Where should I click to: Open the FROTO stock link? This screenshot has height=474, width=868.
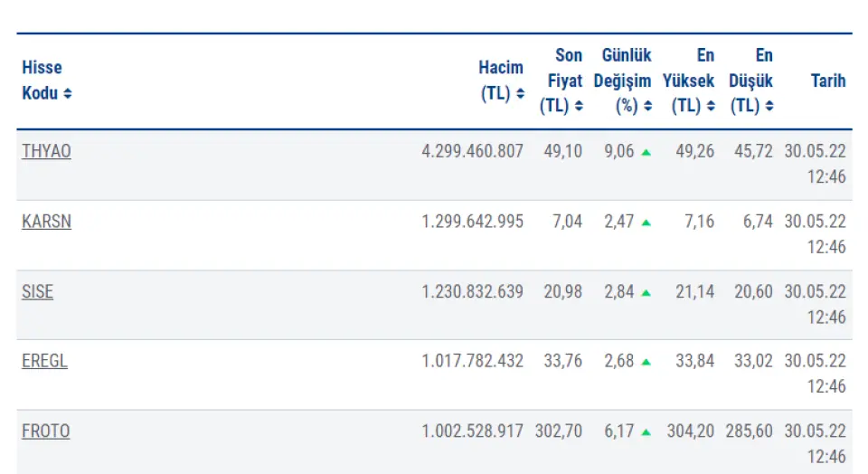coord(45,431)
